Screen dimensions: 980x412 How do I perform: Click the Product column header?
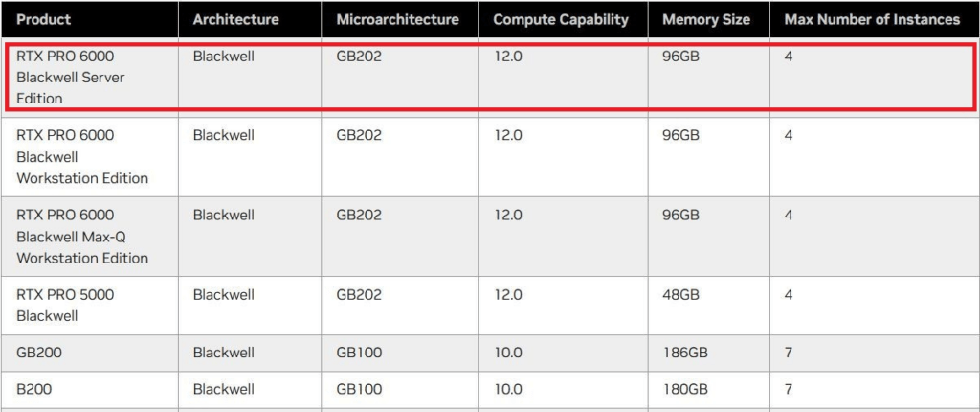pos(44,19)
